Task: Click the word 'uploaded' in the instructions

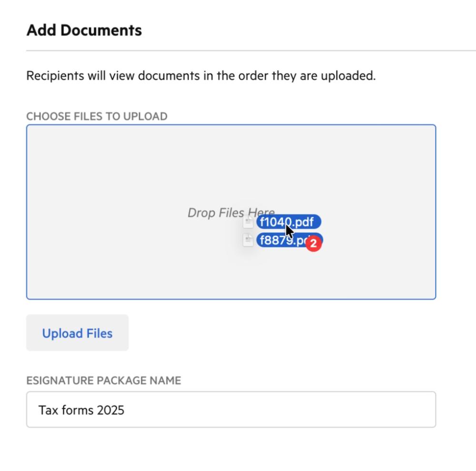Action: 350,76
